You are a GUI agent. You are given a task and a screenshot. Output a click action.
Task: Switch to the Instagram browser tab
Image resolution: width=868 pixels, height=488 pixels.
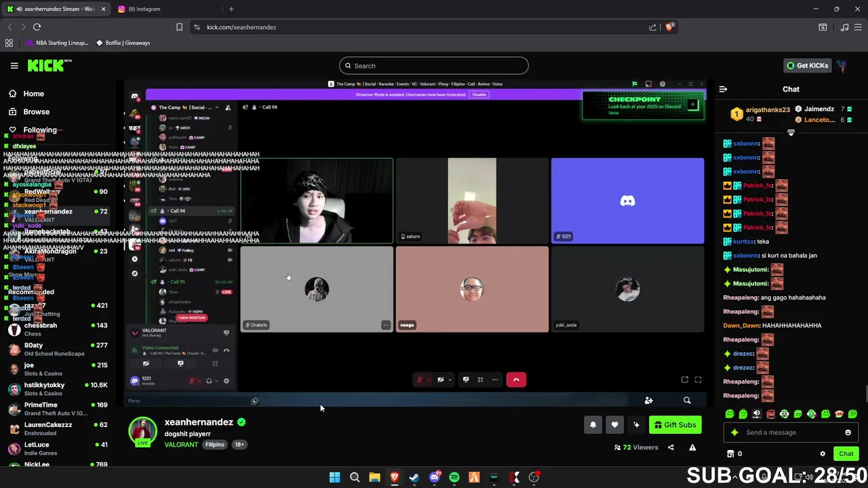coord(144,9)
